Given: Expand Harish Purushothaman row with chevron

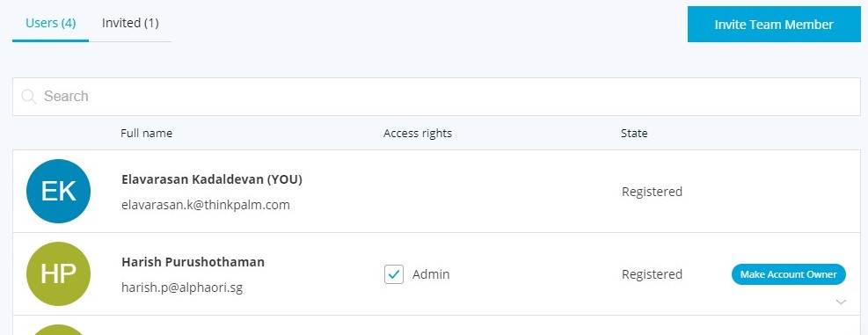Looking at the screenshot, I should click(x=841, y=302).
